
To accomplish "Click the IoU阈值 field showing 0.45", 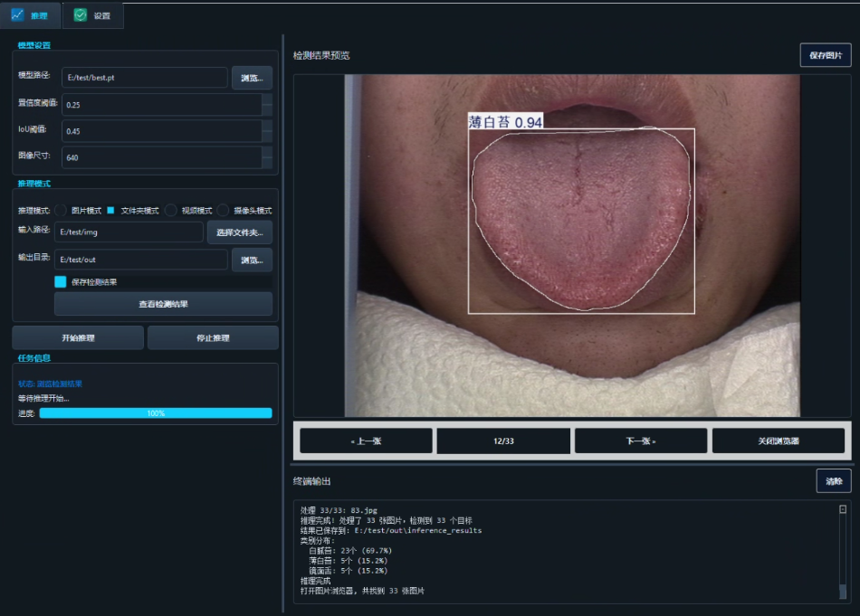I will click(x=162, y=131).
